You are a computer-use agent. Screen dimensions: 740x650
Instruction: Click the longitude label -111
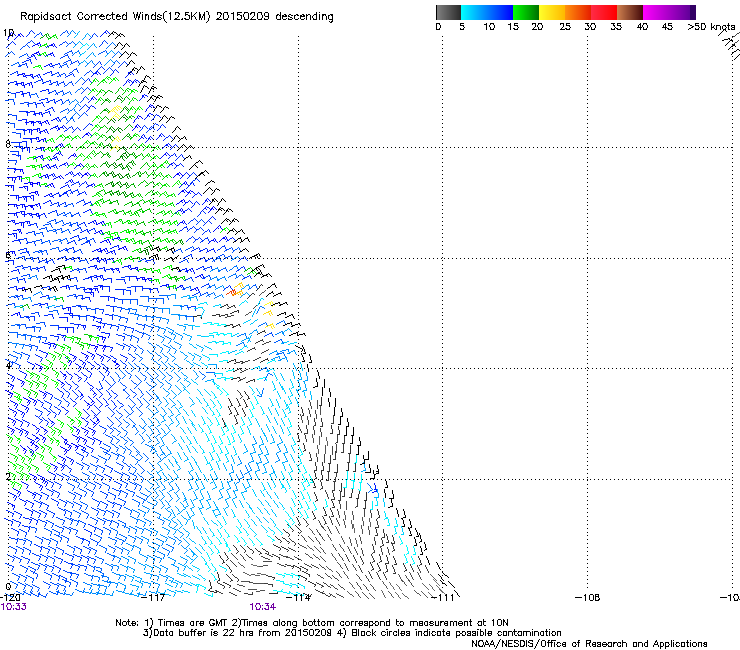[443, 598]
